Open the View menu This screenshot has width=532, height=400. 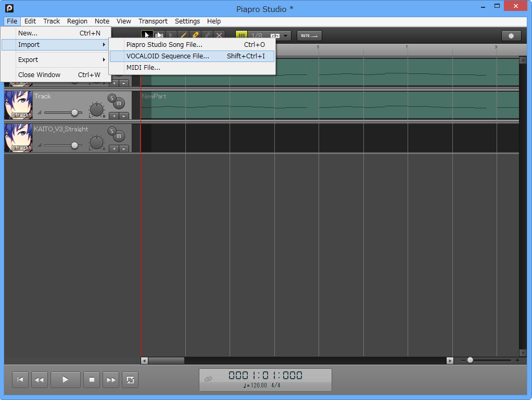(x=123, y=21)
